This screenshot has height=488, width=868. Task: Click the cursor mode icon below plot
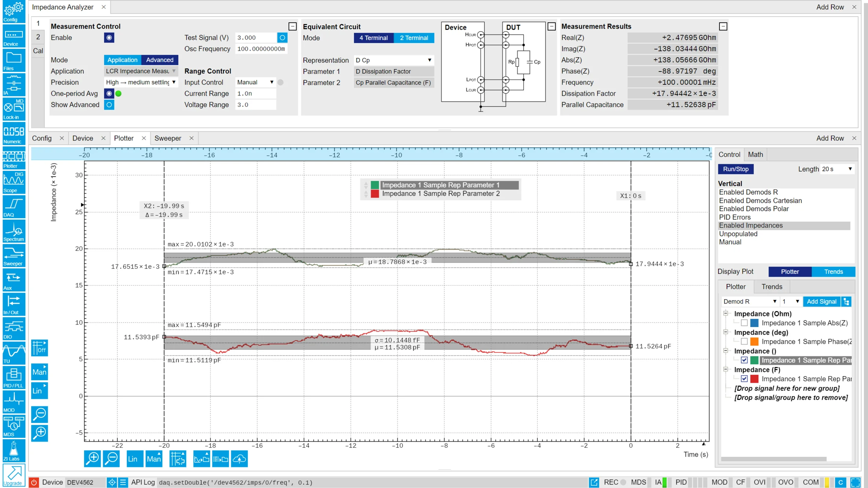coord(178,459)
